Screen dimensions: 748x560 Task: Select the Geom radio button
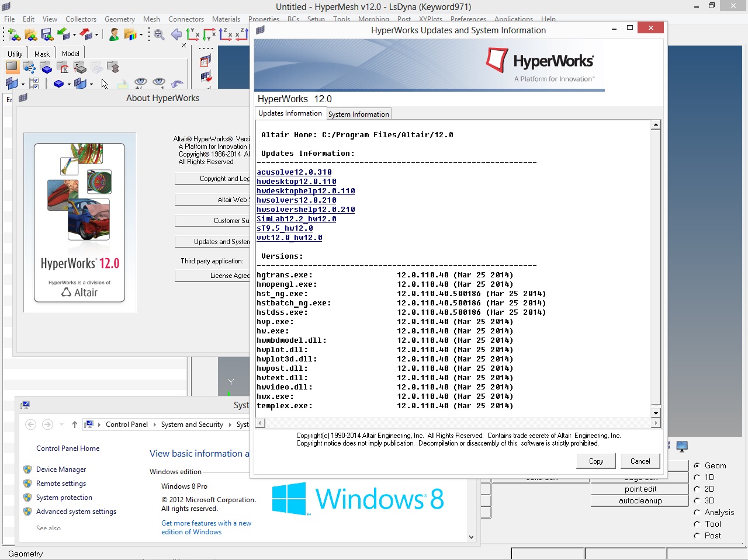(697, 465)
